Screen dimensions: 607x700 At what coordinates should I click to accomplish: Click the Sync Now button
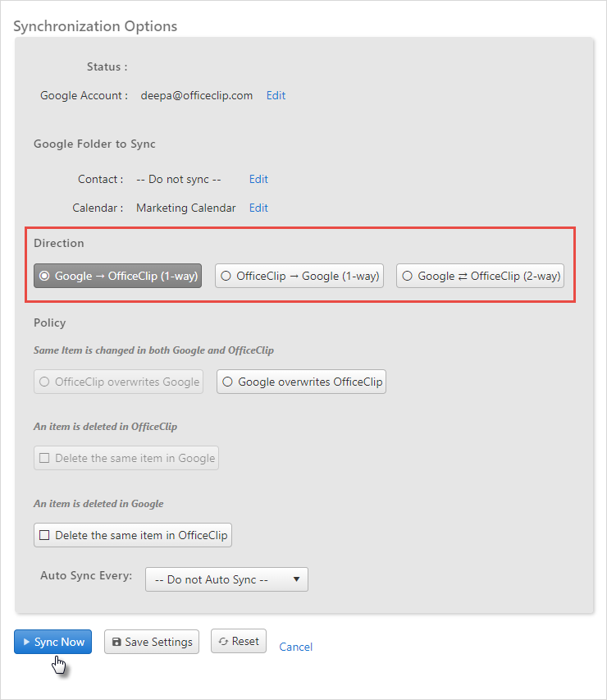click(52, 642)
